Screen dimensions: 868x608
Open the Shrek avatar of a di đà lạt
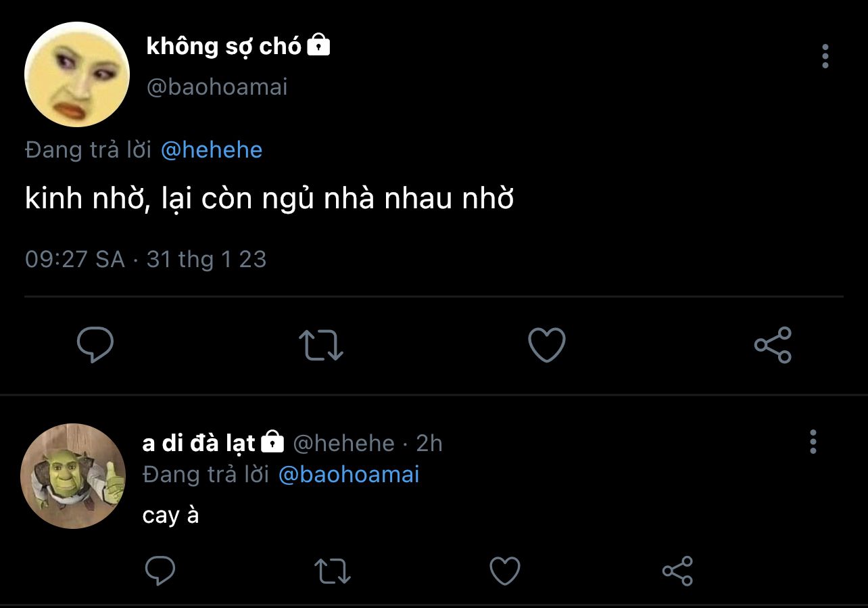pos(73,476)
